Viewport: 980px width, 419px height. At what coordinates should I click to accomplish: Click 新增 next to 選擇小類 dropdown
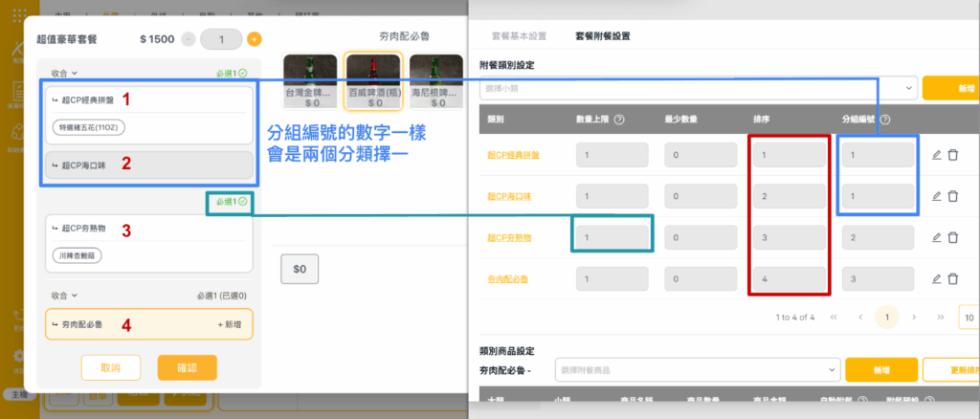tap(951, 89)
